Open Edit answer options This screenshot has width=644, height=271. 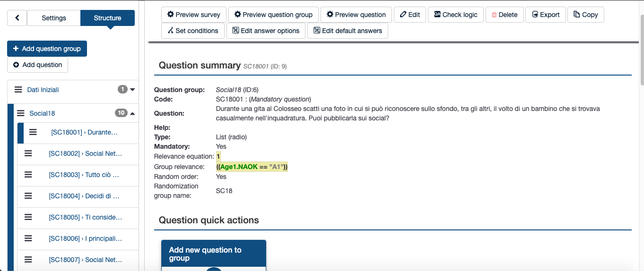click(x=266, y=31)
